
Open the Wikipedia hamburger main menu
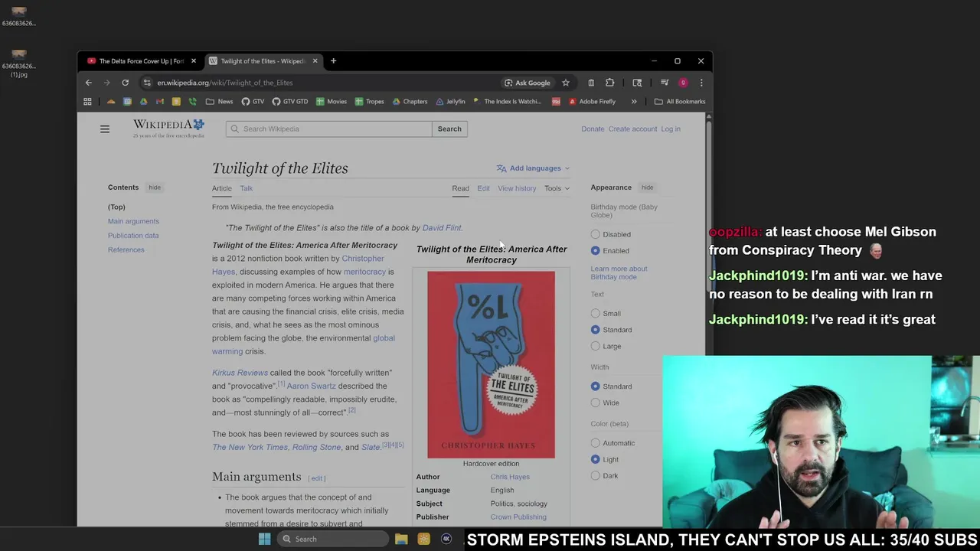point(105,129)
